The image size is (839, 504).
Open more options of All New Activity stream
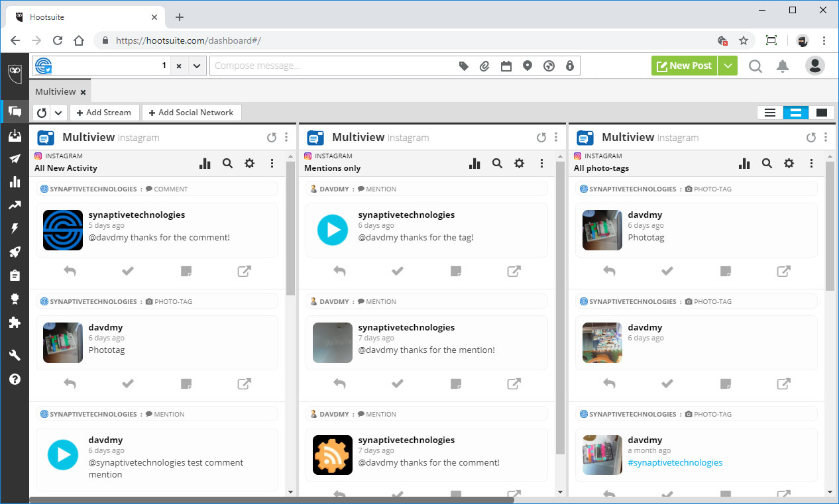272,163
